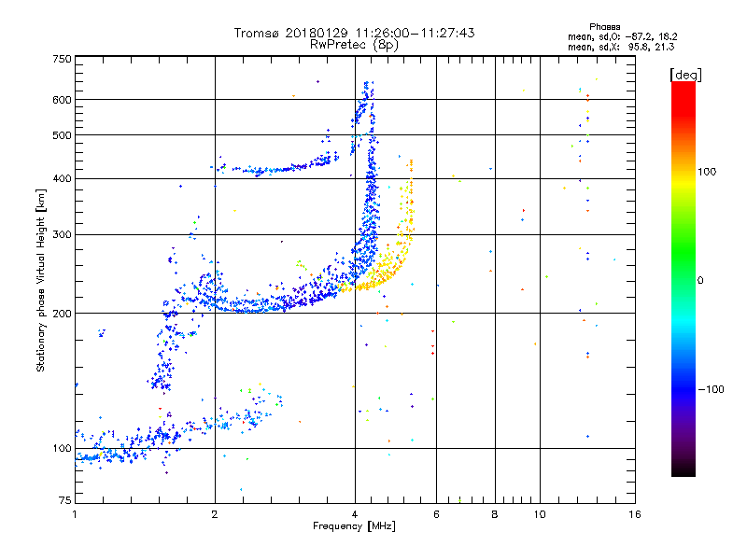This screenshot has width=747, height=560.
Task: Select the mean, sd,O: -87.2, 18.2 line
Action: click(x=622, y=37)
